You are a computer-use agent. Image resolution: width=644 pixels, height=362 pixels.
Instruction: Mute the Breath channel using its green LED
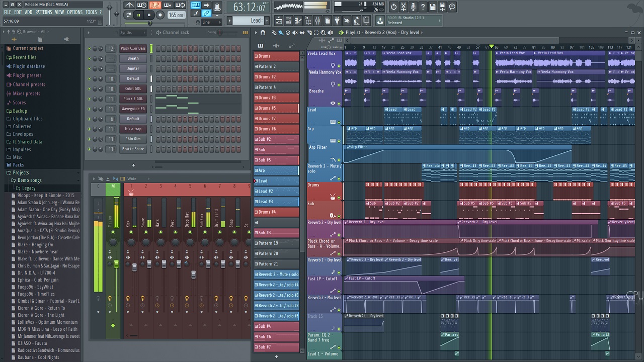click(x=89, y=59)
